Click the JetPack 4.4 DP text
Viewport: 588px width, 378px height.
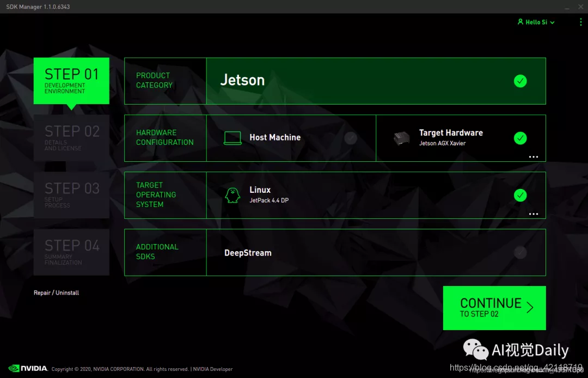pos(269,200)
